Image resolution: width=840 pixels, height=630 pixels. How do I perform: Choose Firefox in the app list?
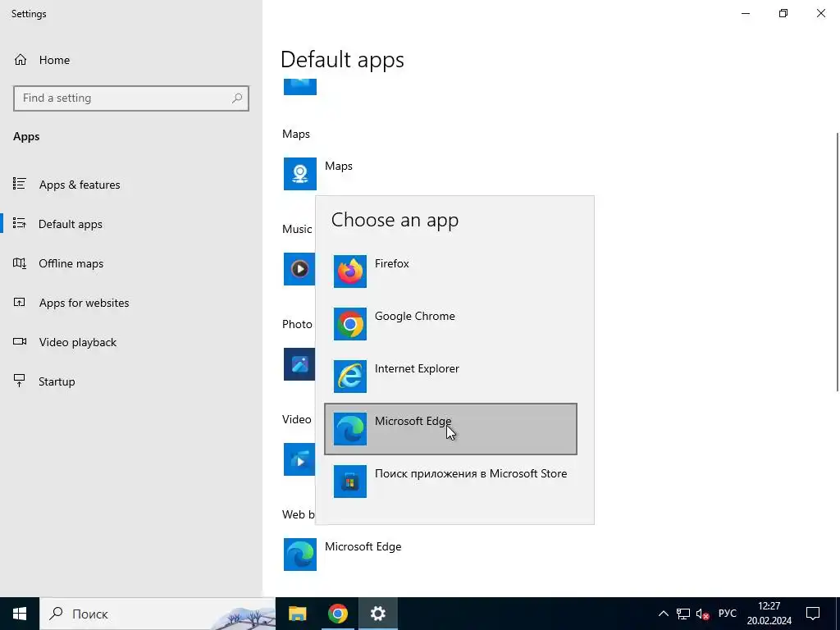(450, 272)
